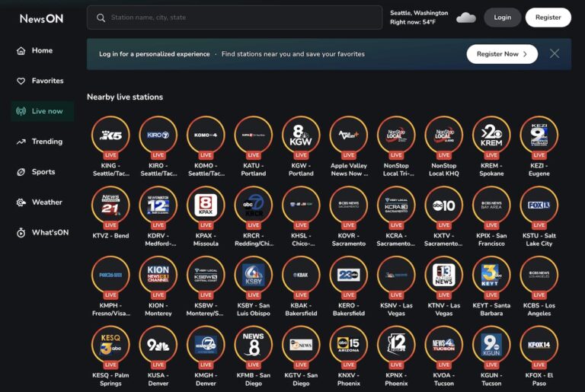Navigate to the Sports section
The width and height of the screenshot is (585, 392).
pyautogui.click(x=43, y=172)
